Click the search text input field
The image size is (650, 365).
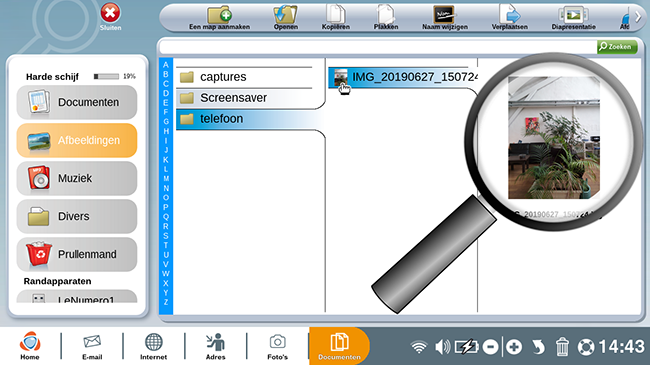378,47
